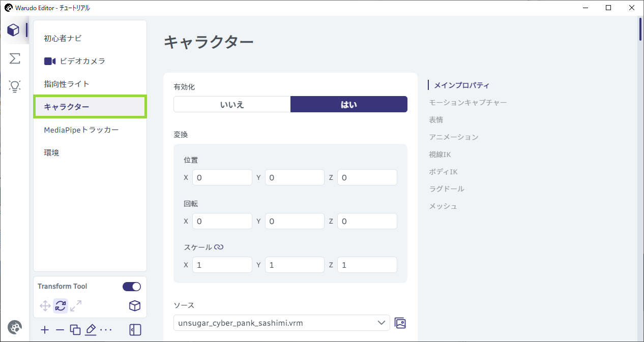Open the Blueprints sigma tab
Viewport: 644px width, 342px height.
pyautogui.click(x=15, y=58)
